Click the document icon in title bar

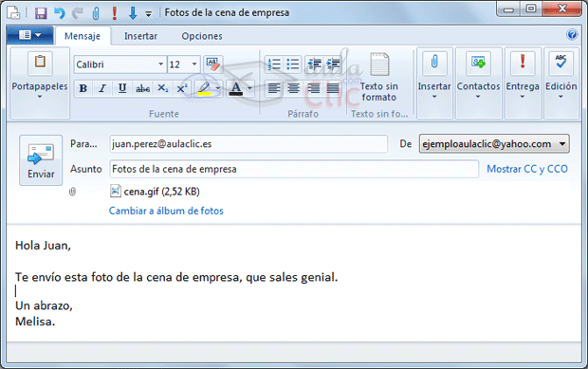click(14, 12)
